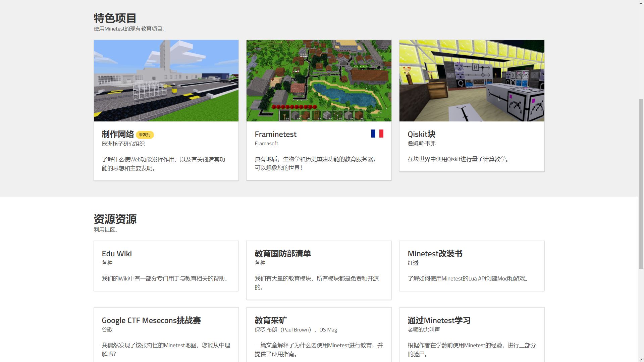
Task: Open the 制作网络 project screenshot
Action: [x=166, y=81]
